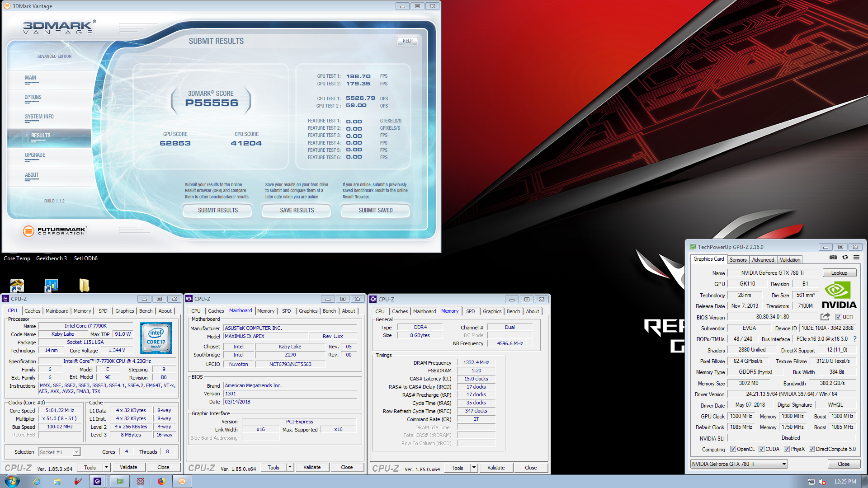
Task: Click the GPU-Z title bar icon
Action: click(693, 247)
